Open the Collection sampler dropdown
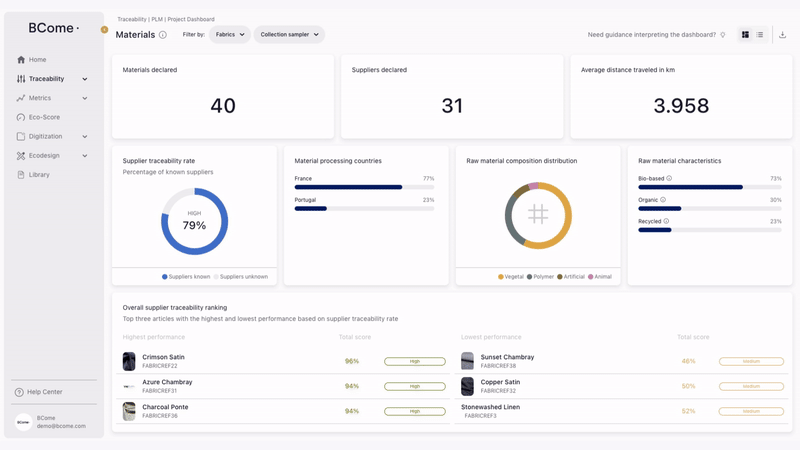 289,35
